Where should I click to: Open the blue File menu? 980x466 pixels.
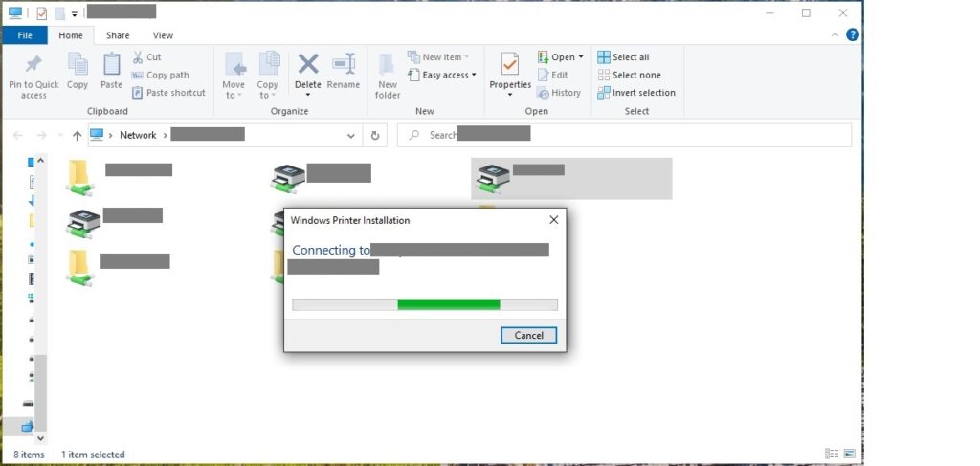coord(25,35)
